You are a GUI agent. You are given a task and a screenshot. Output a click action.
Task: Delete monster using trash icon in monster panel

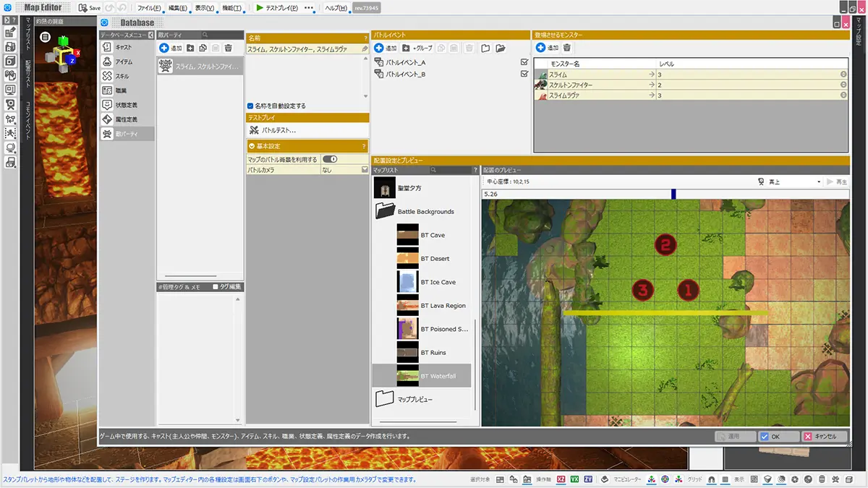tap(567, 48)
